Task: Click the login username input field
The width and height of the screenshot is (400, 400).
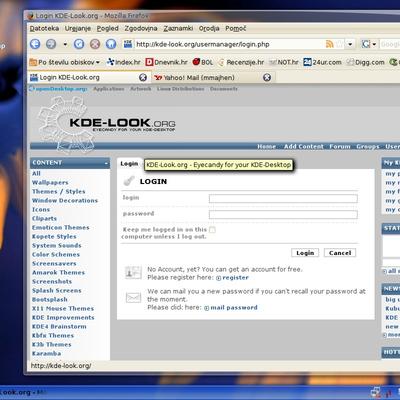Action: point(283,199)
